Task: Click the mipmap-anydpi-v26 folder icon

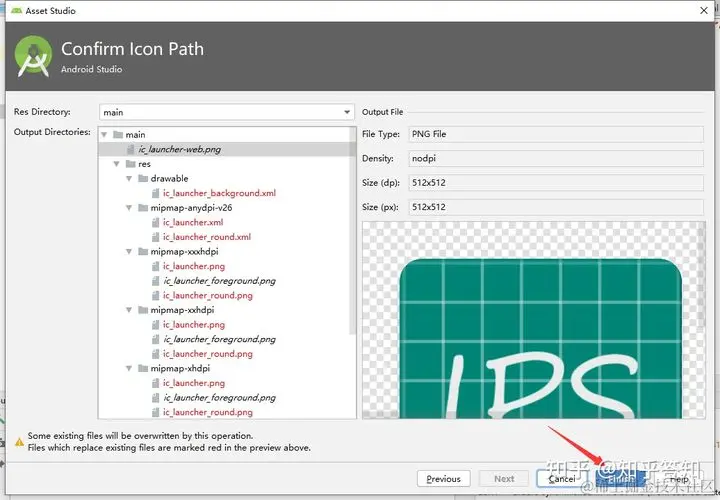Action: click(143, 208)
